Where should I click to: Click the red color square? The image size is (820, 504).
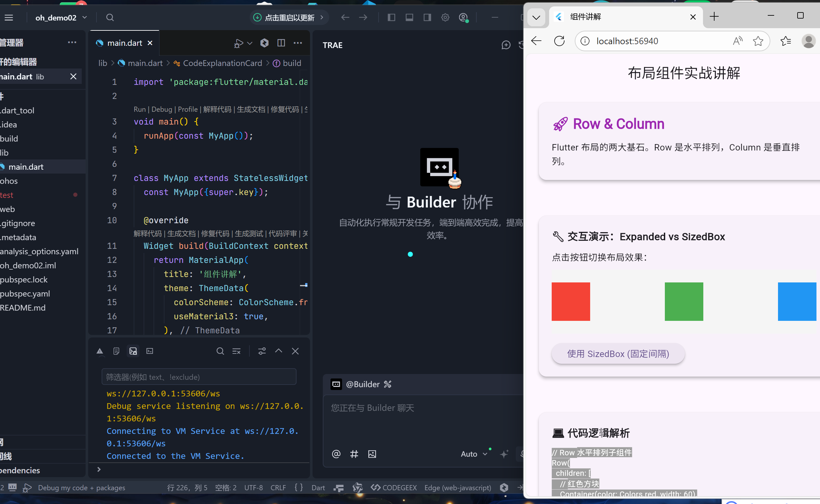pyautogui.click(x=571, y=301)
